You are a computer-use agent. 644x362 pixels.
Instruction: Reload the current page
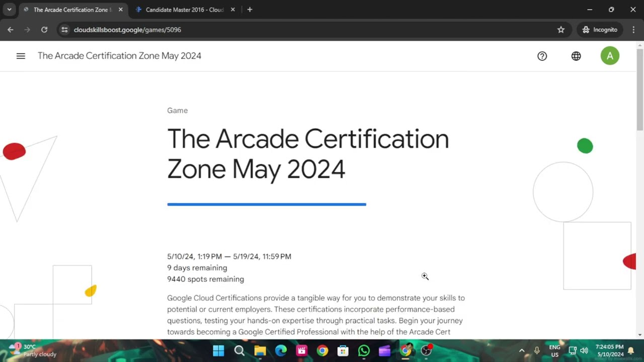[44, 30]
